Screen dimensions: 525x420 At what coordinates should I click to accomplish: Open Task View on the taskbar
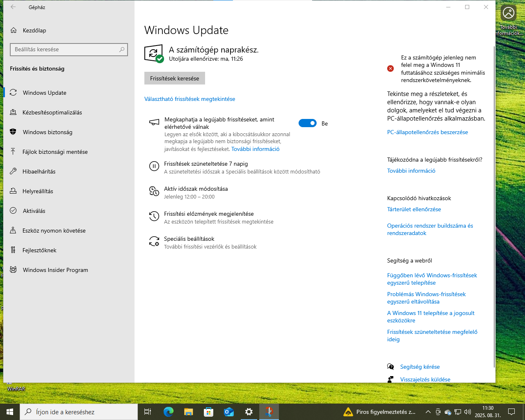coord(148,412)
